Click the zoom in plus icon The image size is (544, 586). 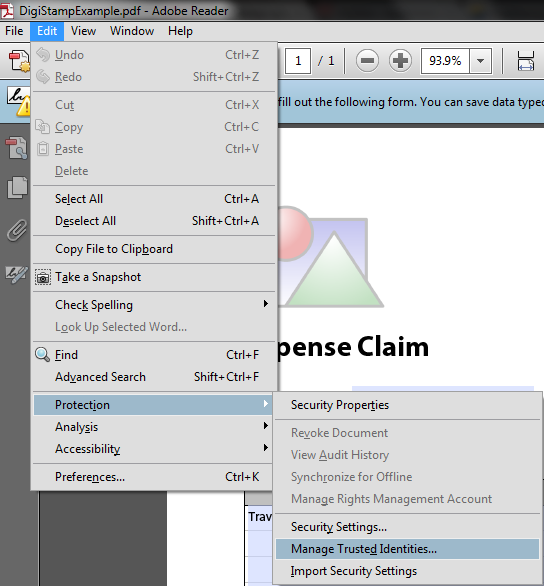[400, 61]
